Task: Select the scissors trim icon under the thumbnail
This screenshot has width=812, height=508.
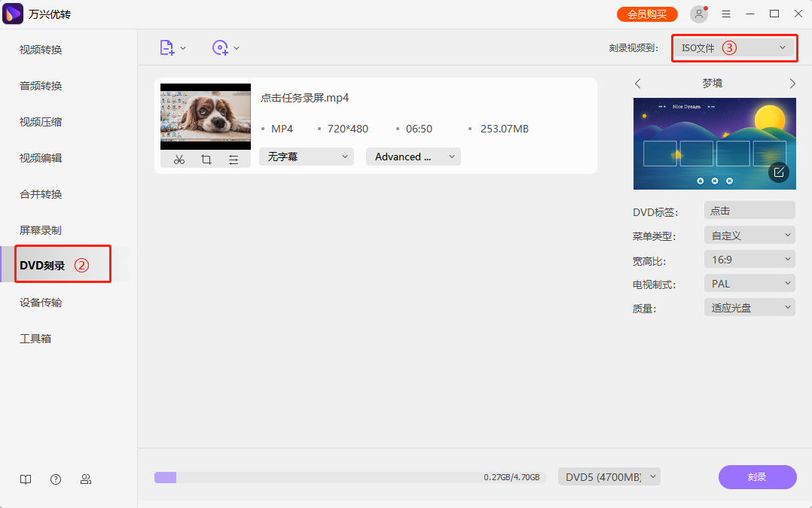Action: click(179, 159)
